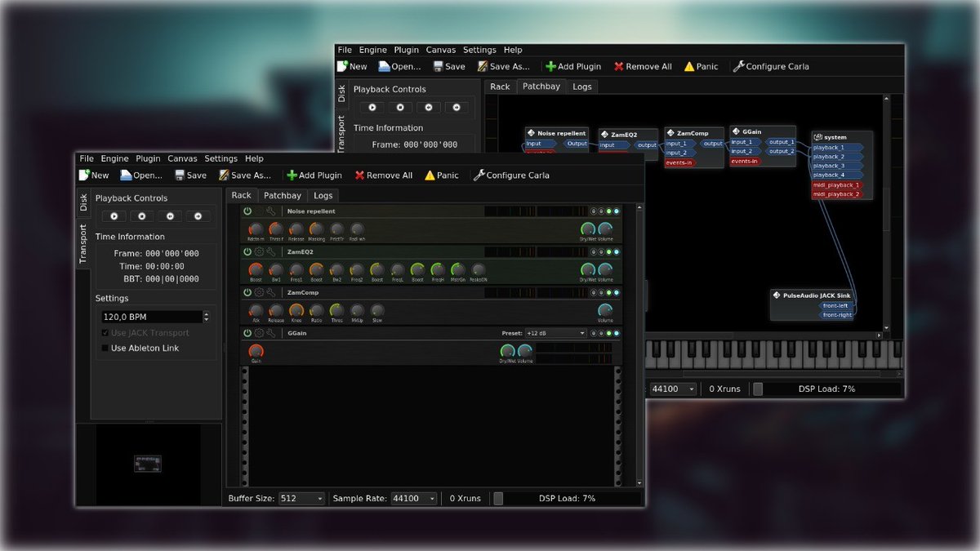Open the Canvas menu
The height and width of the screenshot is (551, 980).
182,158
